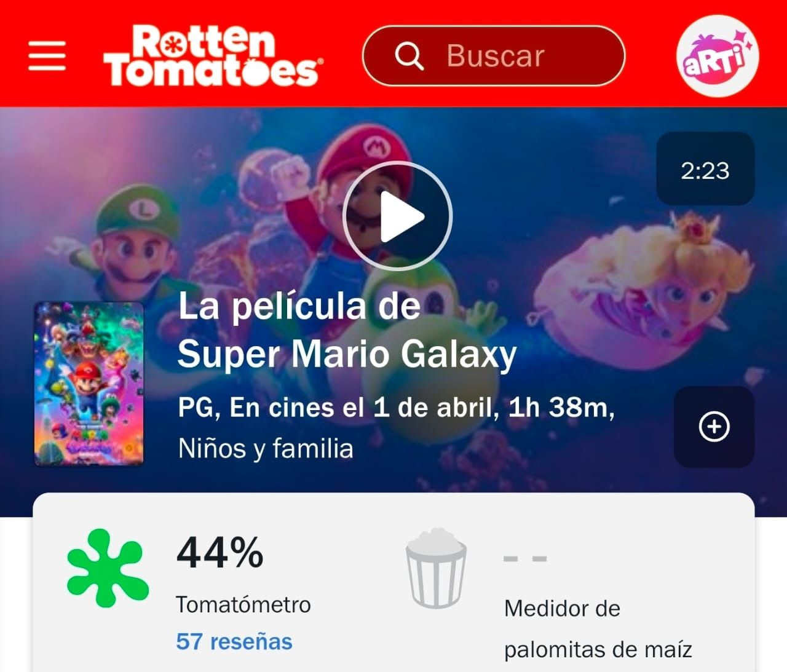The height and width of the screenshot is (672, 787).
Task: Add the movie to watchlist with plus icon
Action: (x=714, y=427)
